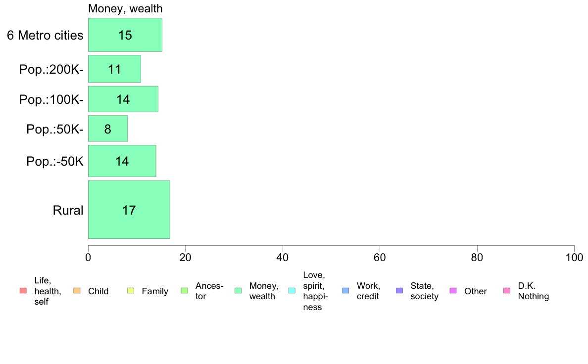Screen dimensions: 588x364
Task: Click the Money, wealth chart title
Action: pyautogui.click(x=125, y=8)
